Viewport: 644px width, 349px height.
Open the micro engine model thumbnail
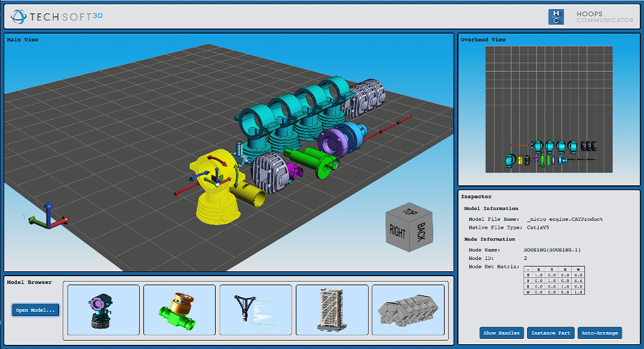click(102, 310)
